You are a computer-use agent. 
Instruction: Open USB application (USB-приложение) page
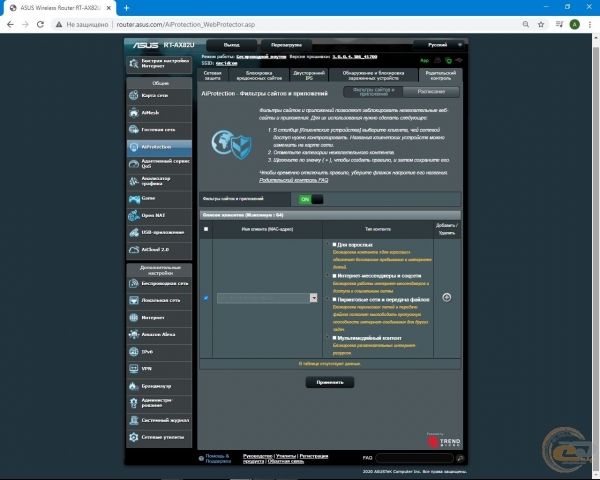159,232
